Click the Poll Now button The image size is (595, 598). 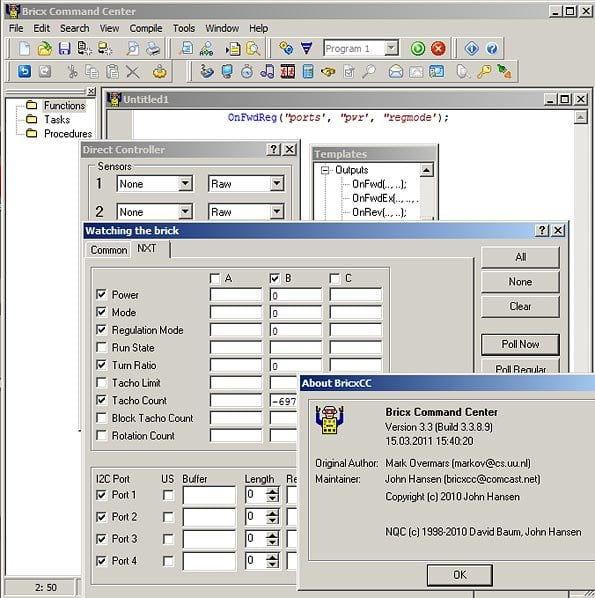[520, 344]
